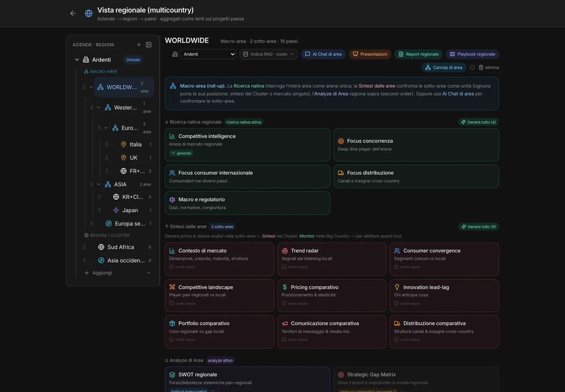Click the Globale badge next to Ardenti

[133, 60]
